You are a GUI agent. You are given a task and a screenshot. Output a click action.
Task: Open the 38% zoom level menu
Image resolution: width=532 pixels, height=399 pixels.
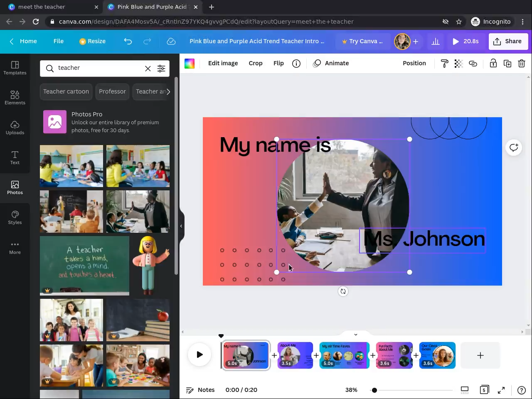coord(351,390)
